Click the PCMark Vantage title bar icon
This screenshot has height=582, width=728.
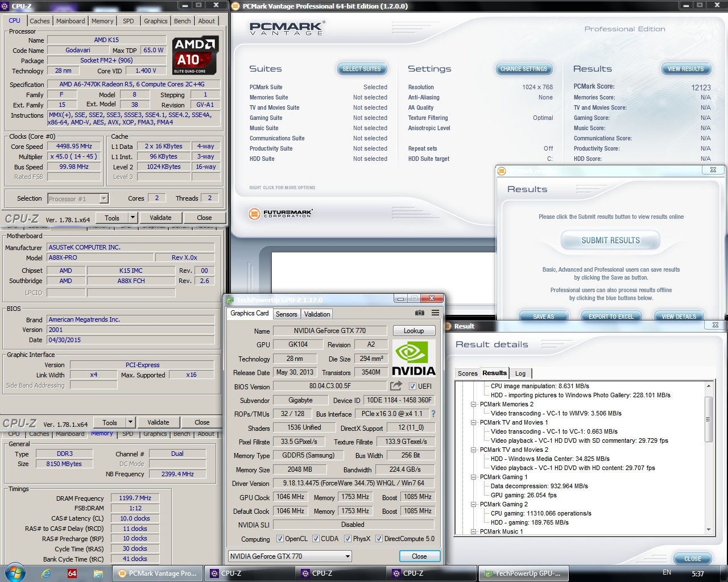(x=236, y=6)
